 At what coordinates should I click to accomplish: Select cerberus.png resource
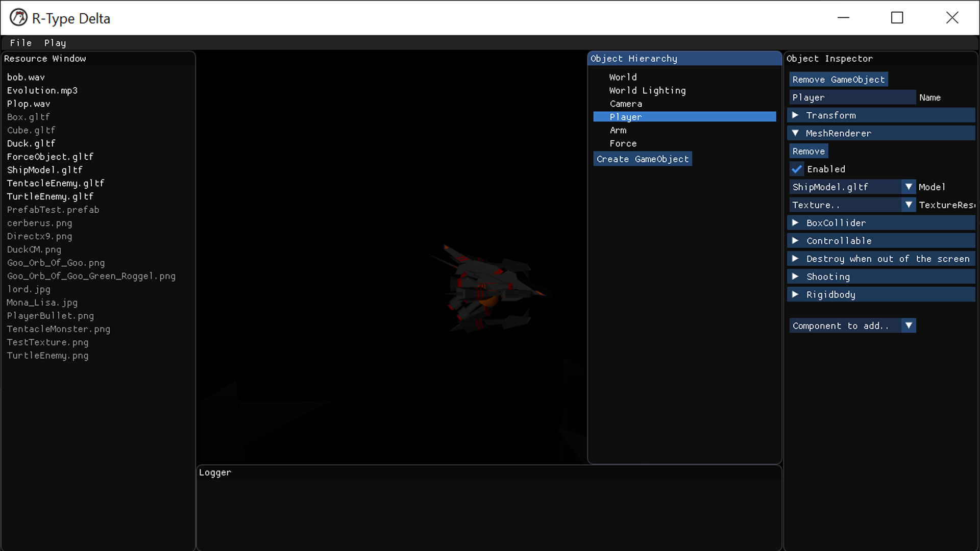pyautogui.click(x=39, y=223)
